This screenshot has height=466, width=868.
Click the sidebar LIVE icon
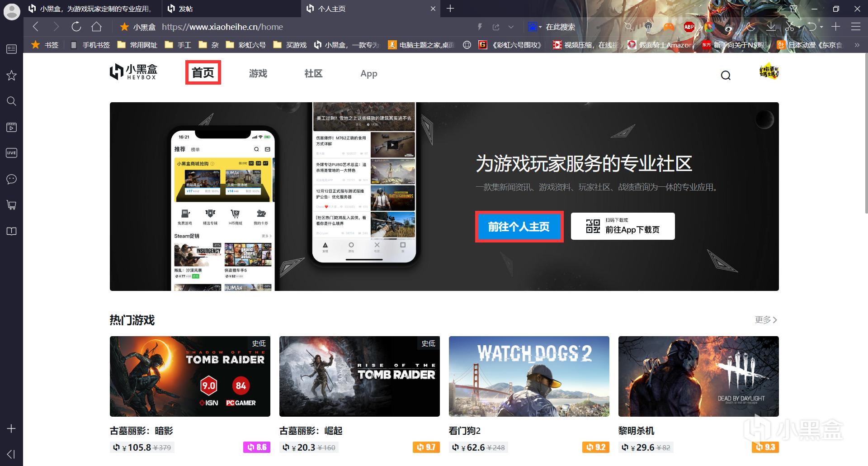click(x=11, y=153)
